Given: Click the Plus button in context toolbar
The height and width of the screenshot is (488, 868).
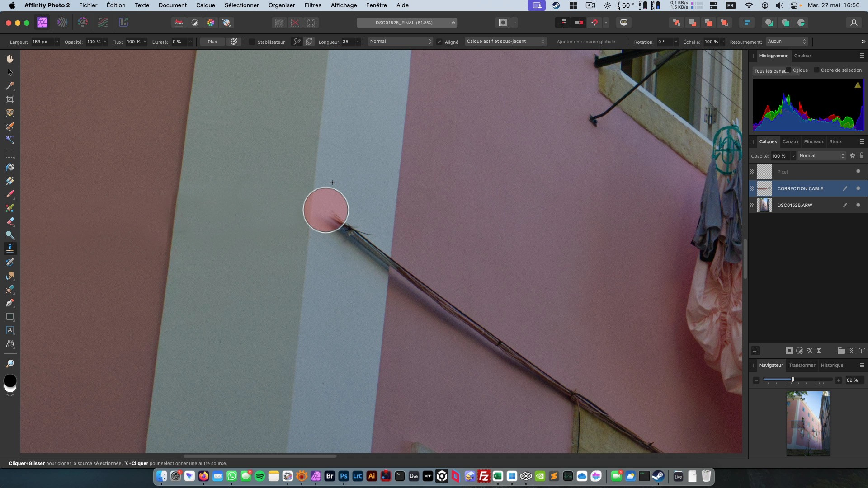Looking at the screenshot, I should (x=212, y=42).
